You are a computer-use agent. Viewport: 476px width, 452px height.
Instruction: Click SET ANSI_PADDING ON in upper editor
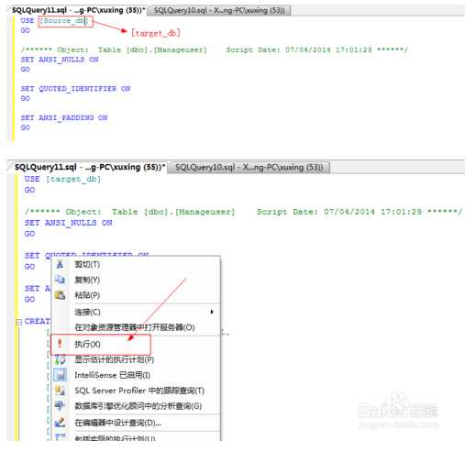coord(64,117)
